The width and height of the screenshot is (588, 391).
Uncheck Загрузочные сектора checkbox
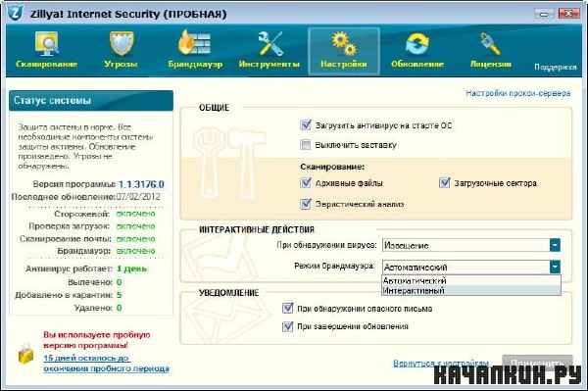(x=444, y=183)
